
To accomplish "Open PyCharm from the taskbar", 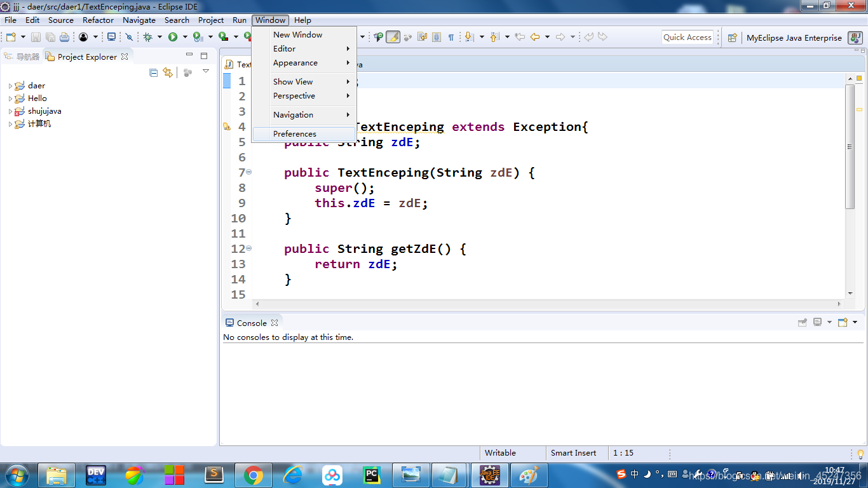I will (x=372, y=475).
